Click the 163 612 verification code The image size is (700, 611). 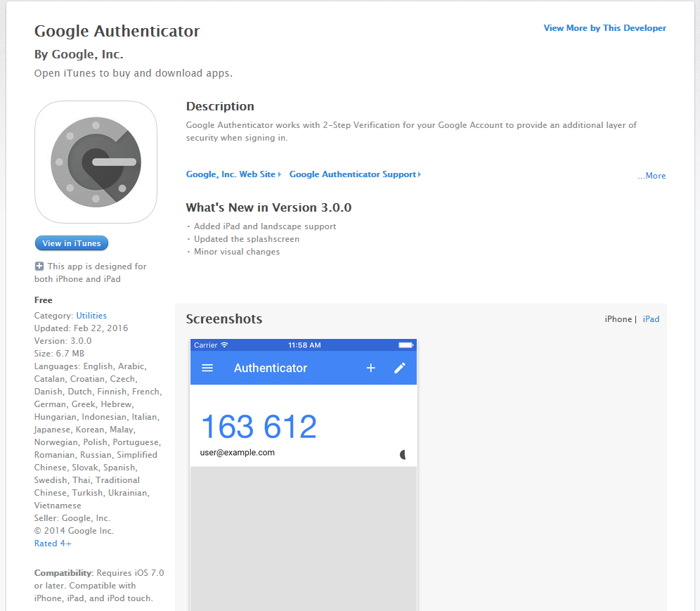pyautogui.click(x=259, y=427)
